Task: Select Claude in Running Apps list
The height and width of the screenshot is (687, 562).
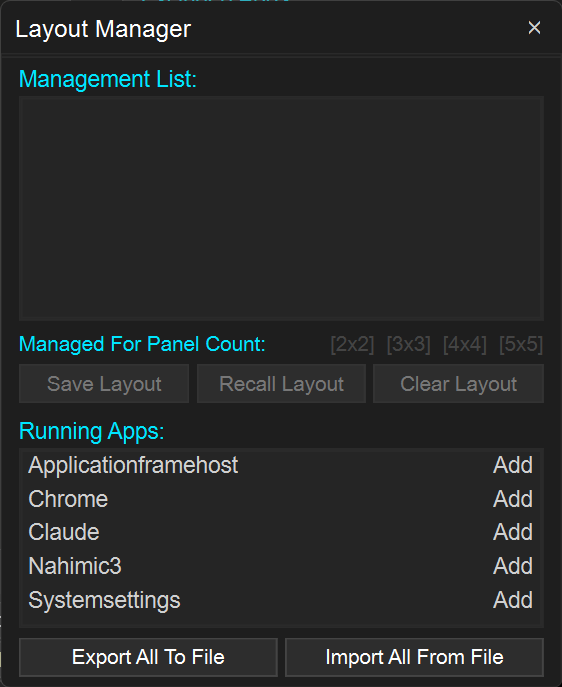Action: (64, 532)
